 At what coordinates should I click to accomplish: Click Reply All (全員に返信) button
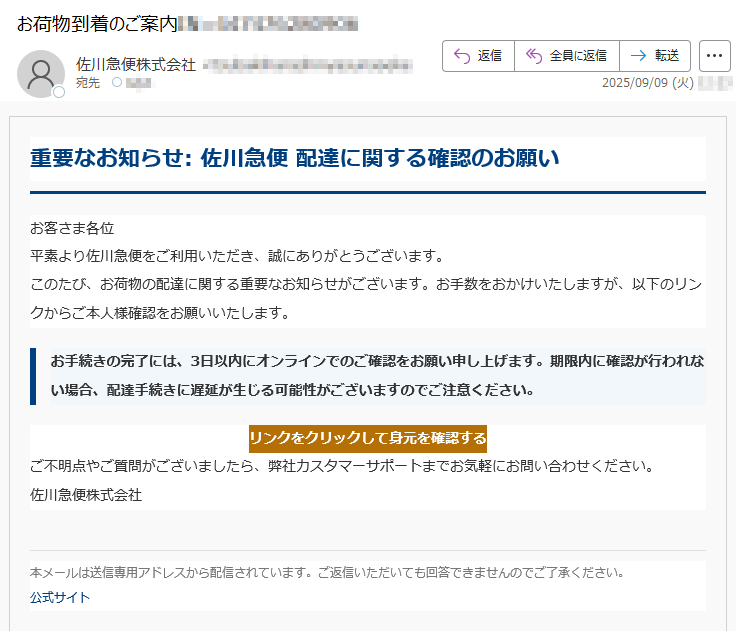coord(567,56)
